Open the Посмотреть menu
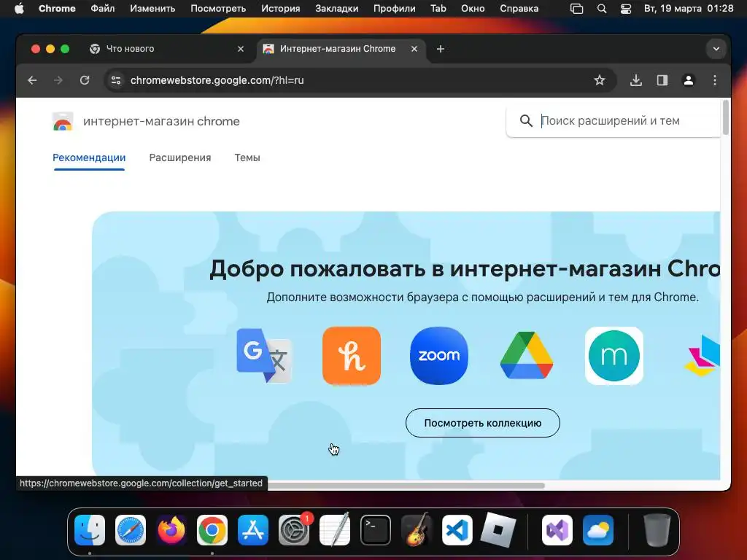This screenshot has width=747, height=560. point(218,9)
